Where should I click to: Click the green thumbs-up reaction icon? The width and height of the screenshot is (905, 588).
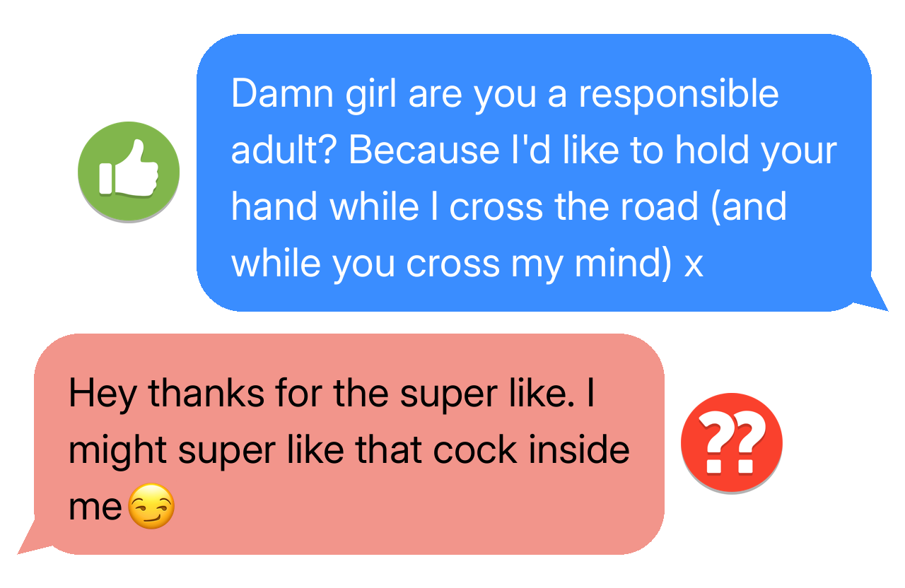point(129,172)
